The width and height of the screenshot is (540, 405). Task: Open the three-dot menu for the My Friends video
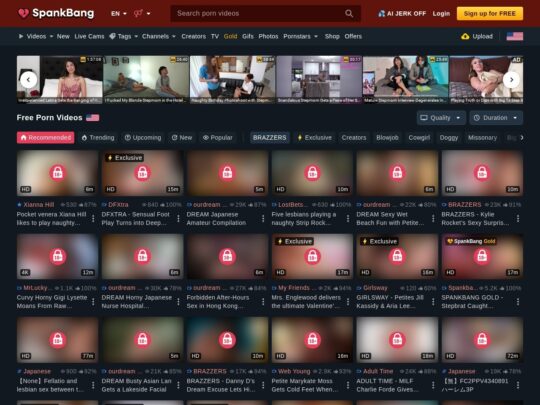tap(348, 302)
